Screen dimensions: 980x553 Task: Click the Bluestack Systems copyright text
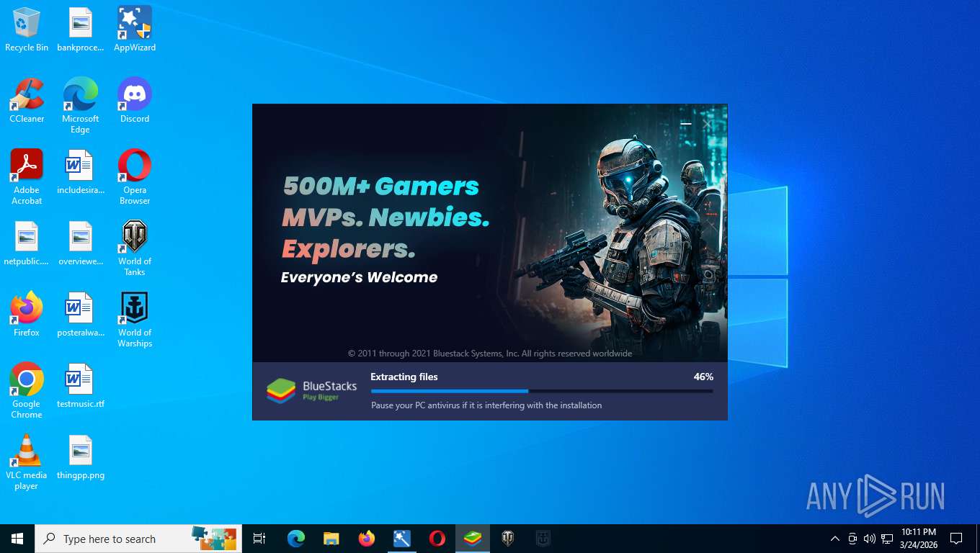click(x=490, y=354)
